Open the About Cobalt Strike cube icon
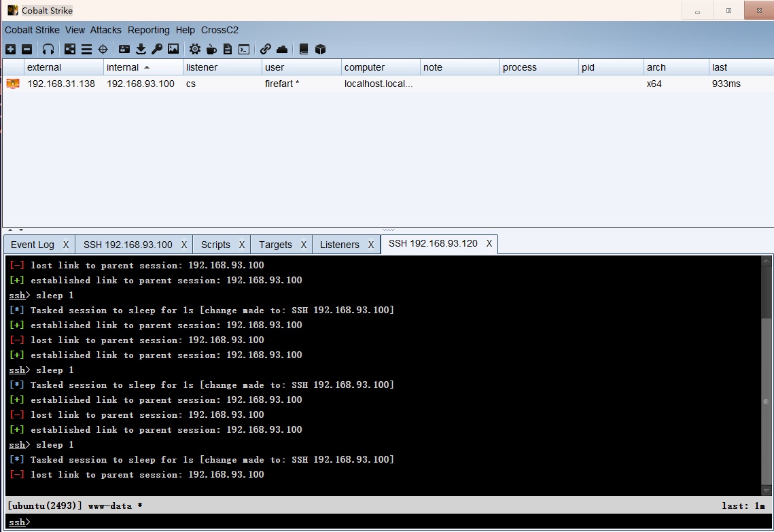This screenshot has height=532, width=774. 319,49
